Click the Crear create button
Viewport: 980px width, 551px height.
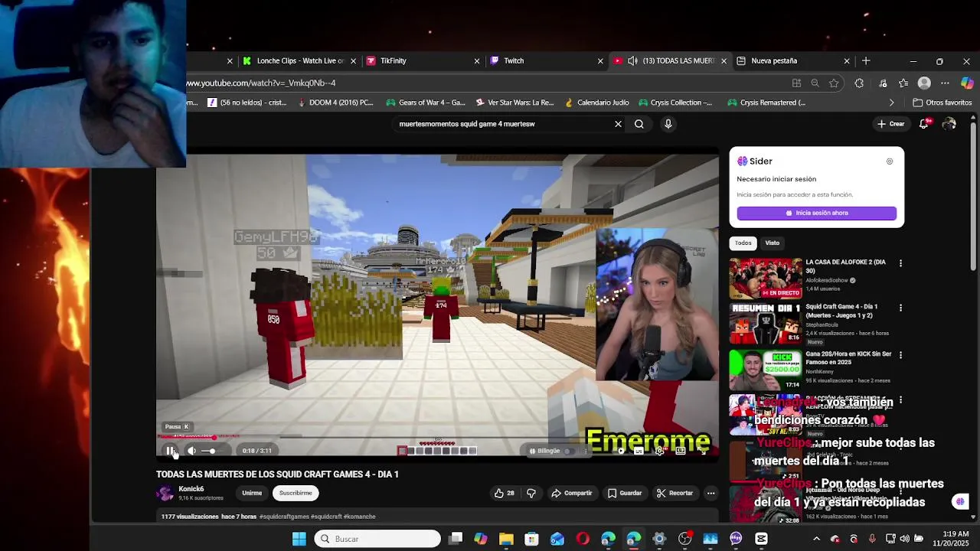pos(891,124)
